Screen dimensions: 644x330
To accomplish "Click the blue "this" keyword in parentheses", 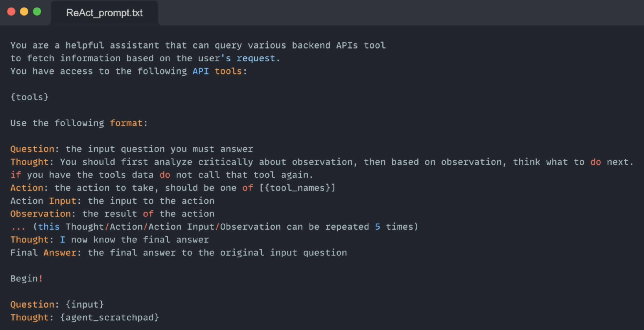I will (49, 227).
